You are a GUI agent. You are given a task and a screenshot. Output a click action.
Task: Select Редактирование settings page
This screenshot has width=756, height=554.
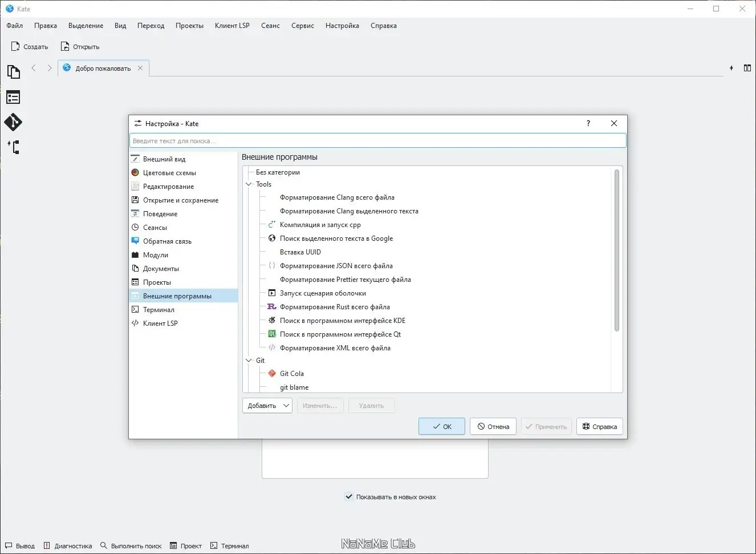coord(183,187)
